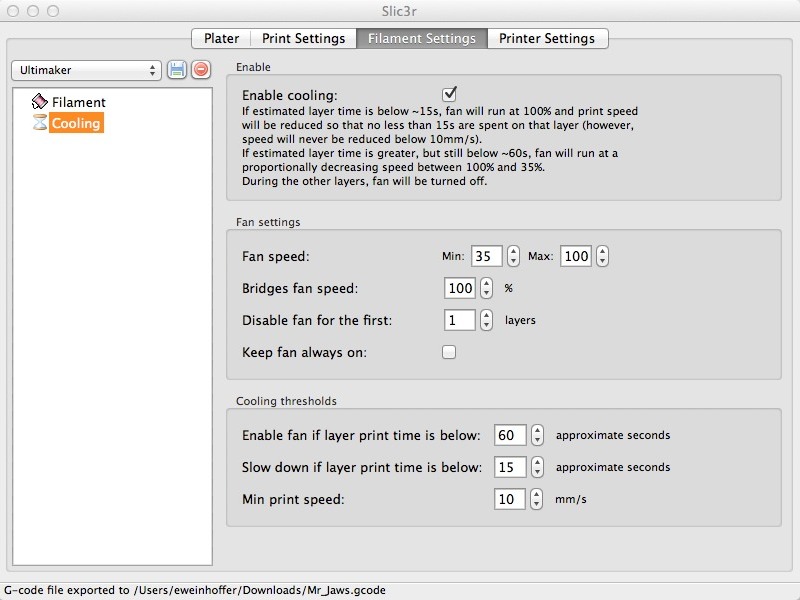Click the Bridges fan speed label
The image size is (800, 600).
pos(300,288)
